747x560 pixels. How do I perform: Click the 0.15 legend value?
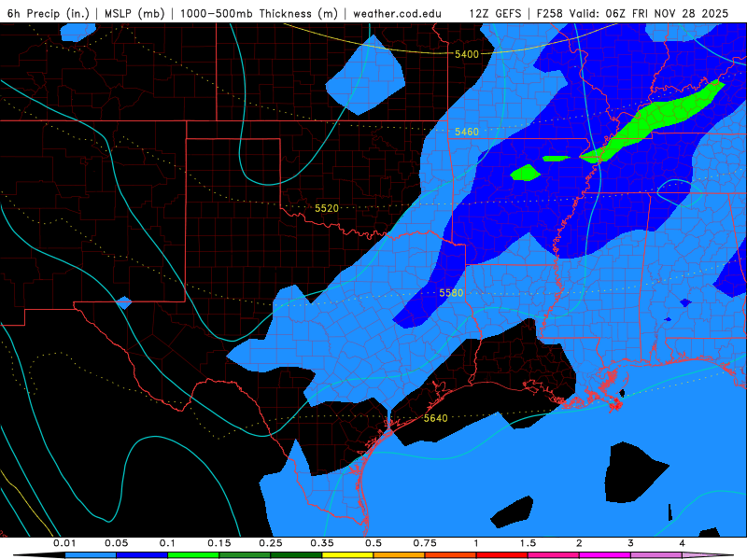(x=219, y=543)
